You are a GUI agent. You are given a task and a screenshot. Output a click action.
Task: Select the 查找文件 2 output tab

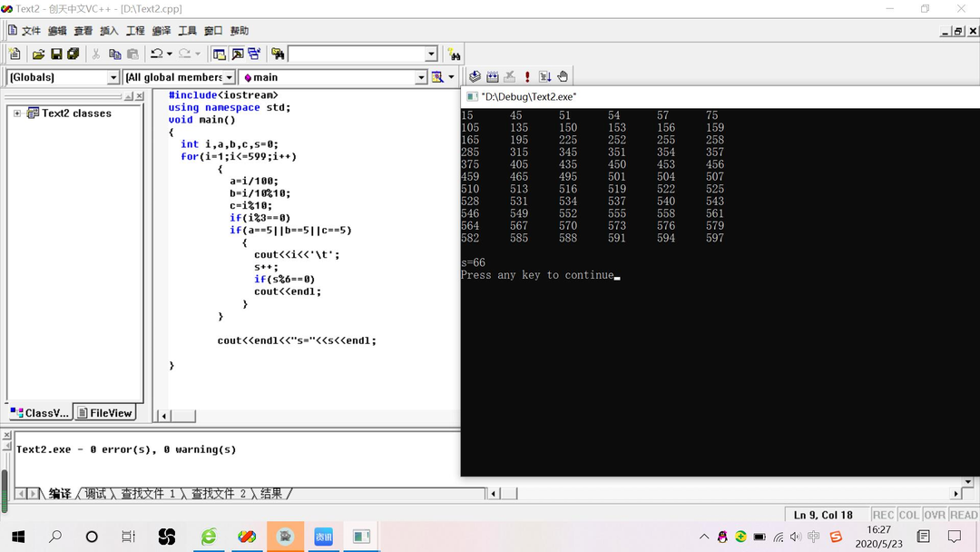219,494
